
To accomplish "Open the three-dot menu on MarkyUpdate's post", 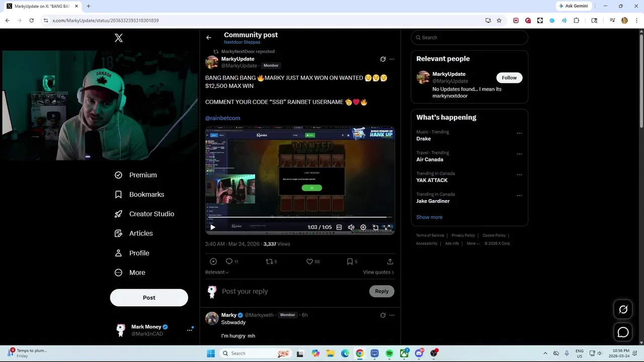I will tap(392, 59).
